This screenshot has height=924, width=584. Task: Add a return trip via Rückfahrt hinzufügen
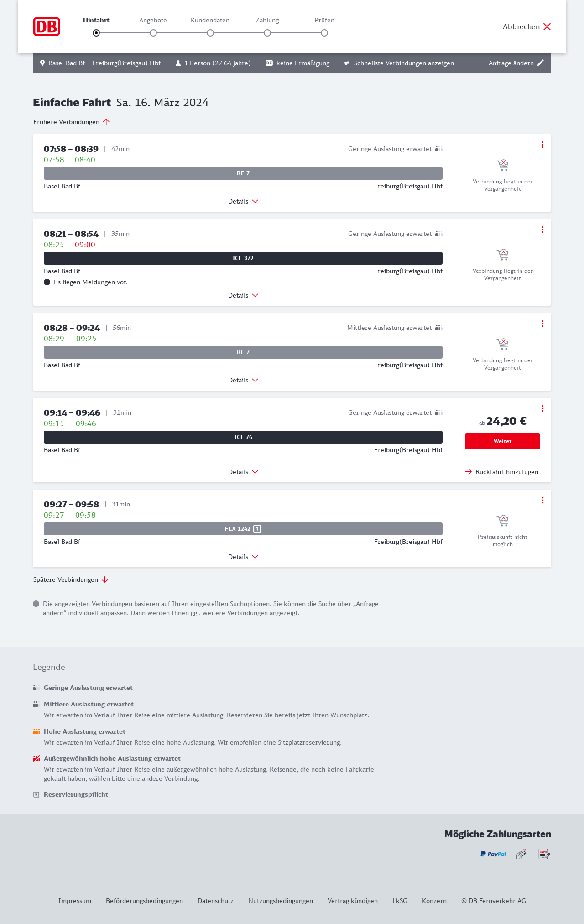pyautogui.click(x=502, y=472)
